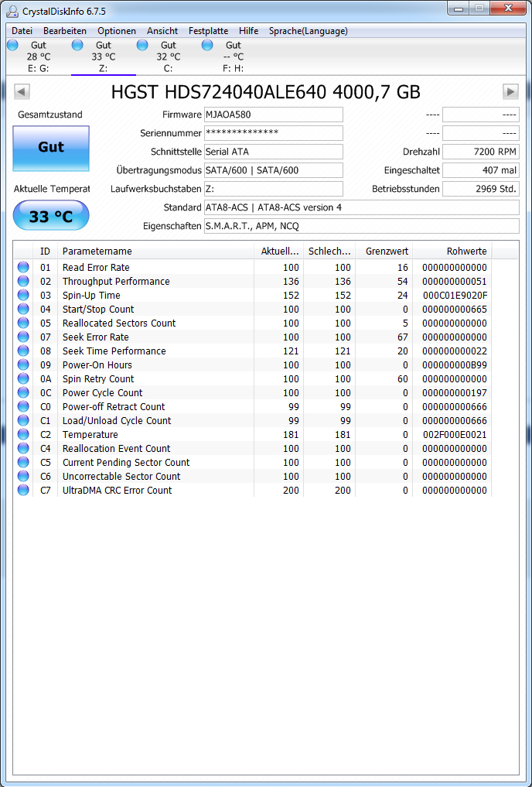Screen dimensions: 532x787
Task: Open the Optionen menu
Action: 116,31
